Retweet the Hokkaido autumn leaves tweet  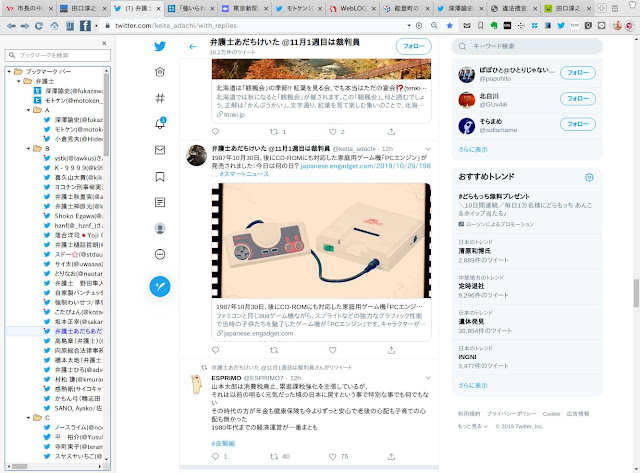274,132
